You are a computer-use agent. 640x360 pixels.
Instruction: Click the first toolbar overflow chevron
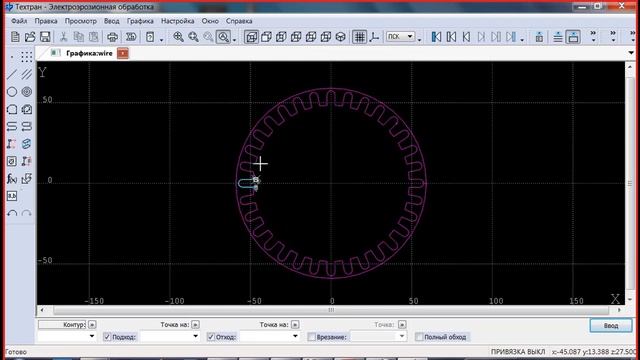(593, 36)
